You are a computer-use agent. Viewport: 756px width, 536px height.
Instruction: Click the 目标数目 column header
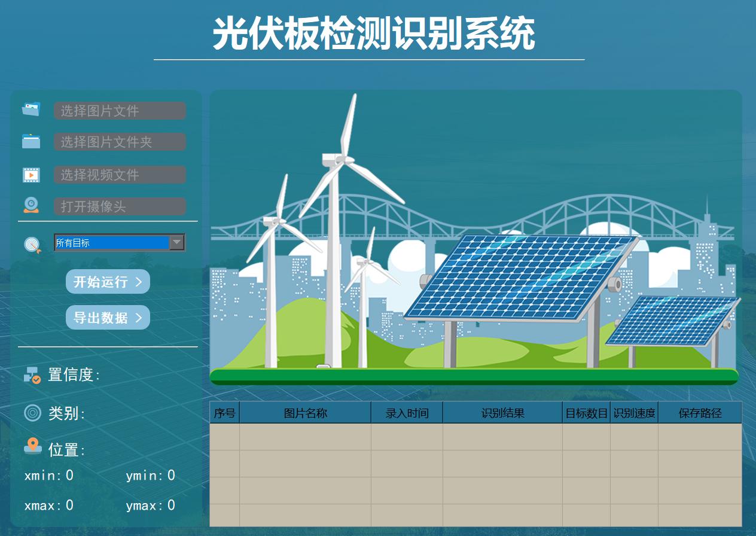pos(586,413)
